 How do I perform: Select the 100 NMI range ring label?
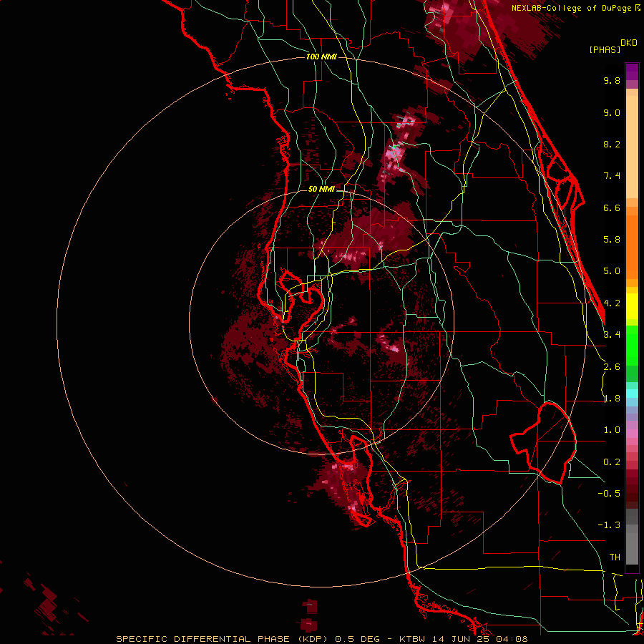point(321,57)
